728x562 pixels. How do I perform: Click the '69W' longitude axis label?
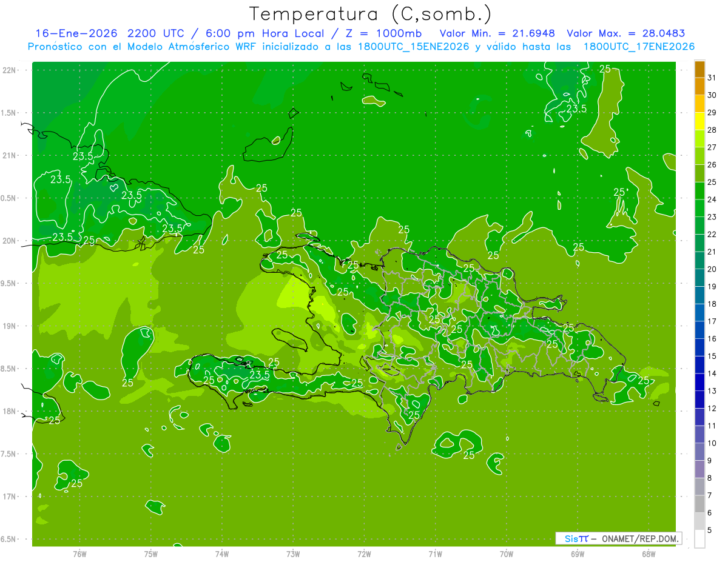[578, 554]
